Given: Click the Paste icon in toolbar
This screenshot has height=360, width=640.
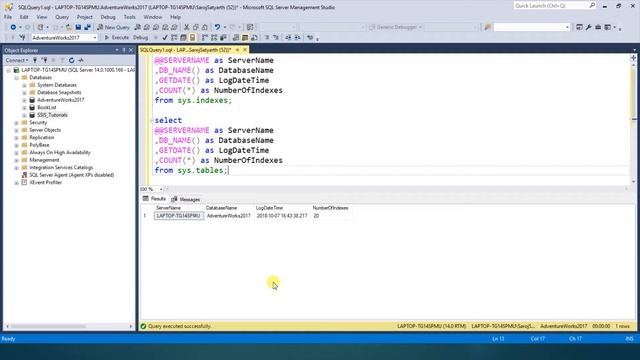Looking at the screenshot, I should [205, 27].
